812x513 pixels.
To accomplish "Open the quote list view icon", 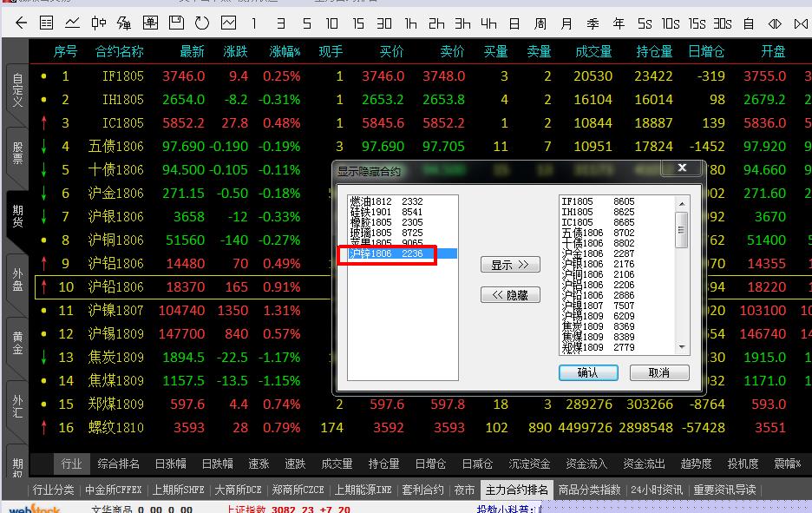I will [x=46, y=23].
